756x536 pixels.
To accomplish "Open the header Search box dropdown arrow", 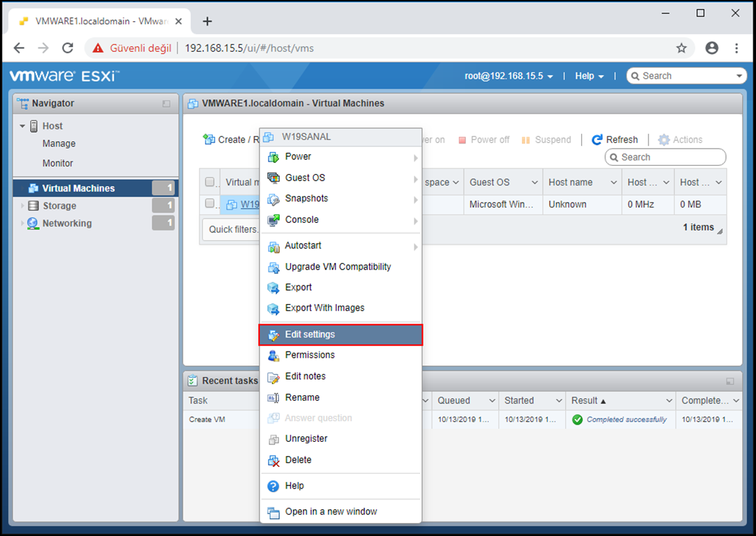I will pos(739,76).
